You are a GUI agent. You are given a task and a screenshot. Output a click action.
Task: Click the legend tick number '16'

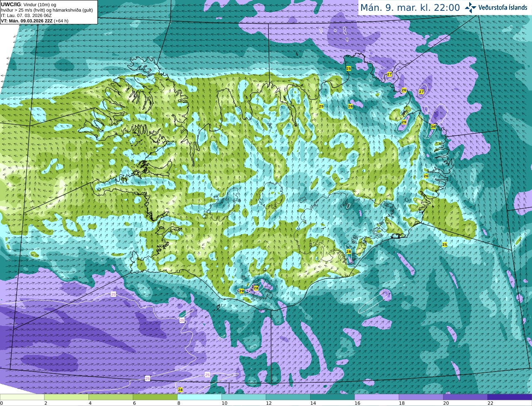(x=357, y=403)
